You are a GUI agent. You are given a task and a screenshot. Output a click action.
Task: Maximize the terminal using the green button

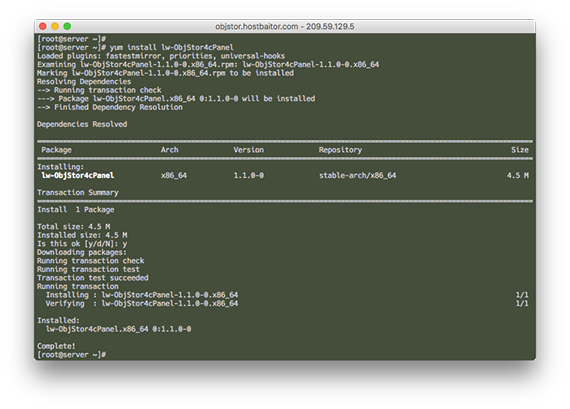pos(67,26)
